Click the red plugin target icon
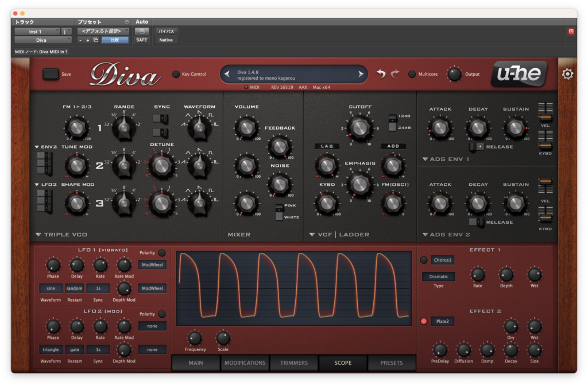 571,32
